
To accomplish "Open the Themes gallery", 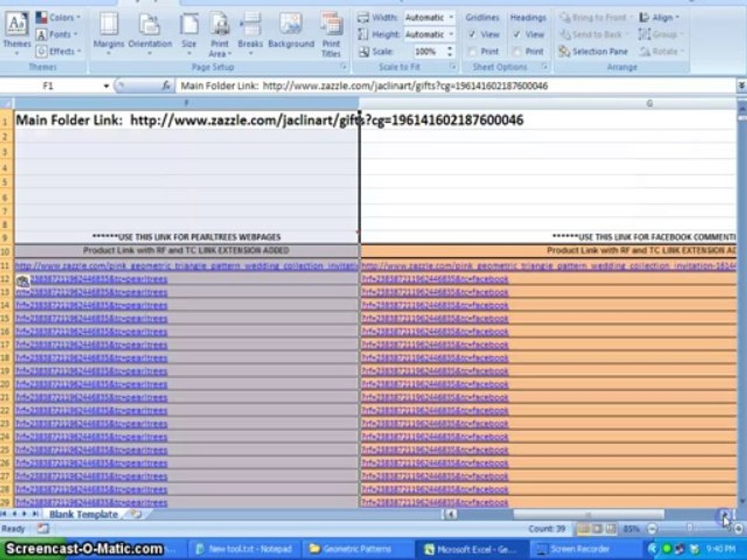I will coord(16,33).
